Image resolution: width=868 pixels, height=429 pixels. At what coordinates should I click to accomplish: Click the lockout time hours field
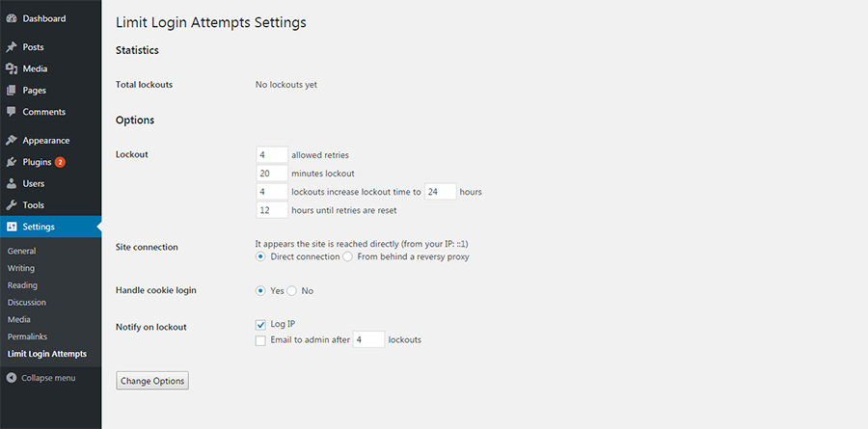coord(441,192)
